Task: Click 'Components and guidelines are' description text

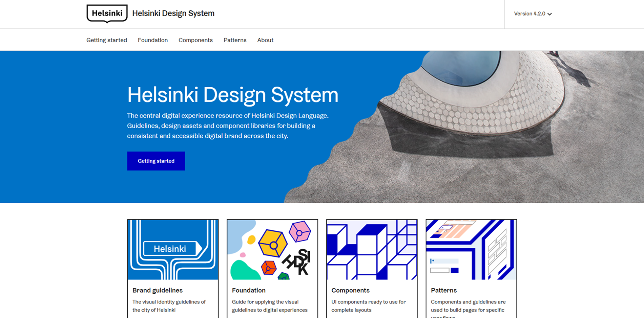Action: (468, 302)
